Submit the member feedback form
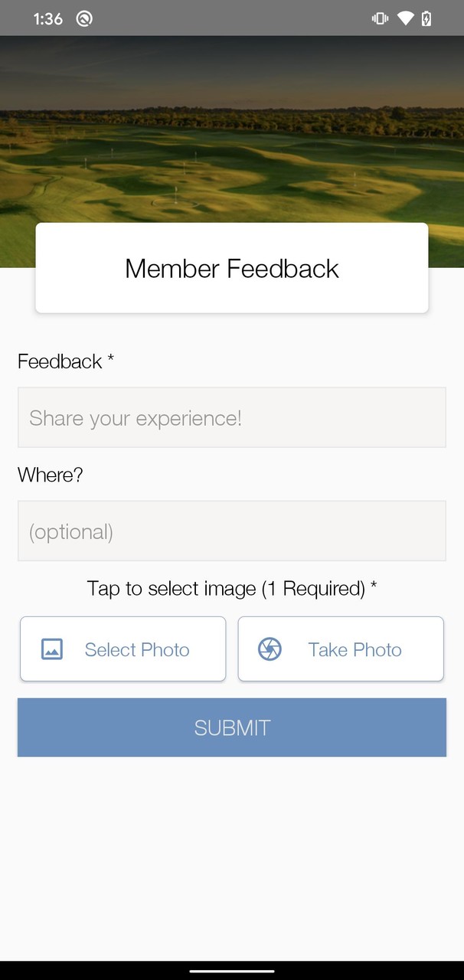464x980 pixels. click(x=232, y=727)
